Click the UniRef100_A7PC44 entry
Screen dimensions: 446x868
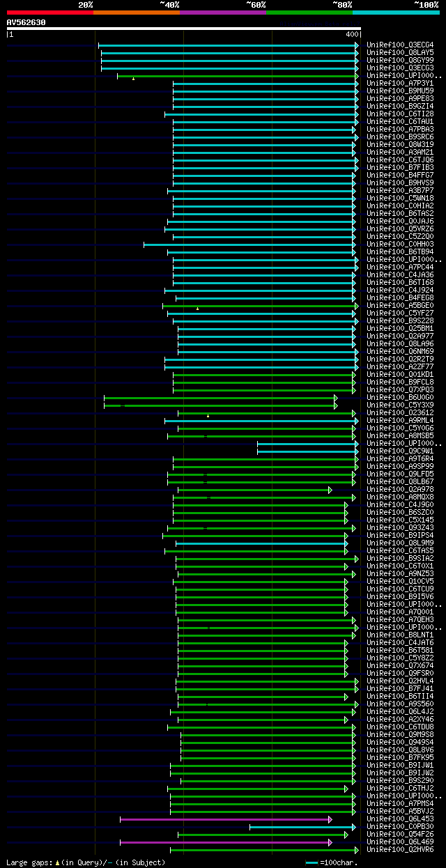[400, 268]
